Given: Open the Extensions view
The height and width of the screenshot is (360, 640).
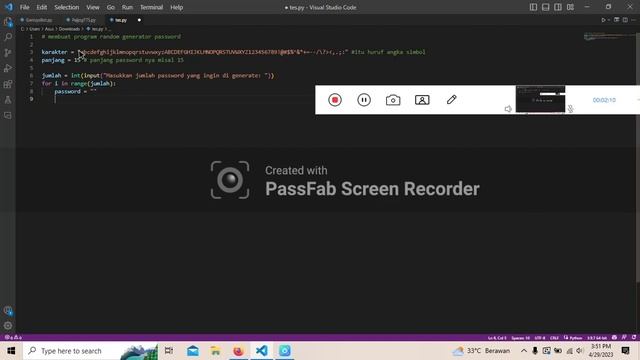Looking at the screenshot, I should (8, 84).
